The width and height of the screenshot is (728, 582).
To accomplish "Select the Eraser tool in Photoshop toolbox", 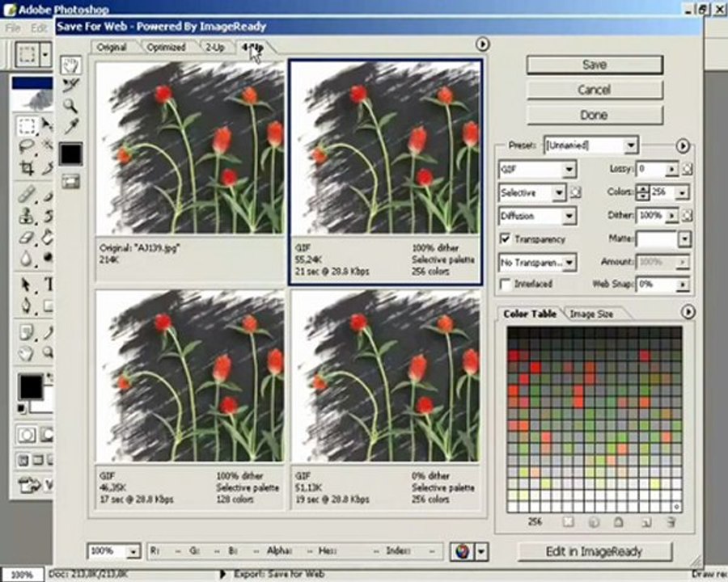I will (26, 237).
